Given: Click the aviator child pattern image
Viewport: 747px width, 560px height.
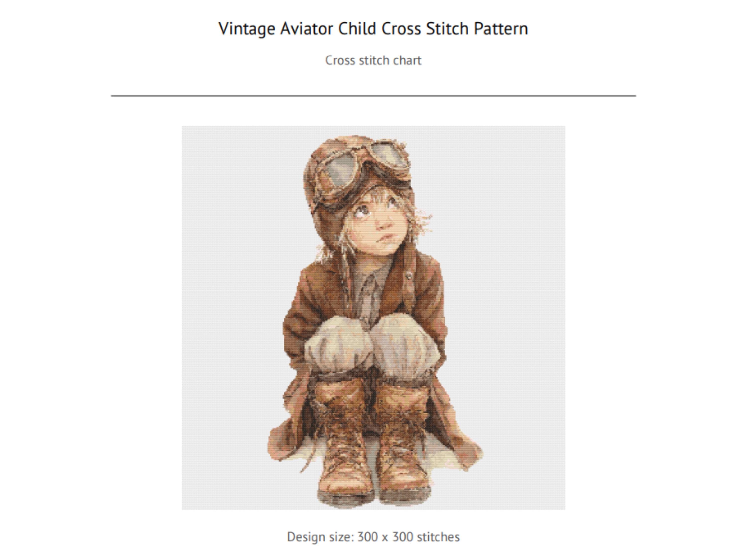Looking at the screenshot, I should pyautogui.click(x=373, y=318).
